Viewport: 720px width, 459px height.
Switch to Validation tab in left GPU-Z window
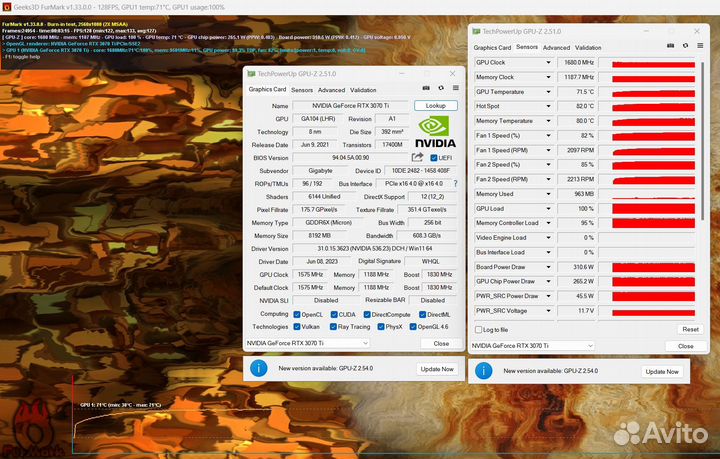point(363,90)
